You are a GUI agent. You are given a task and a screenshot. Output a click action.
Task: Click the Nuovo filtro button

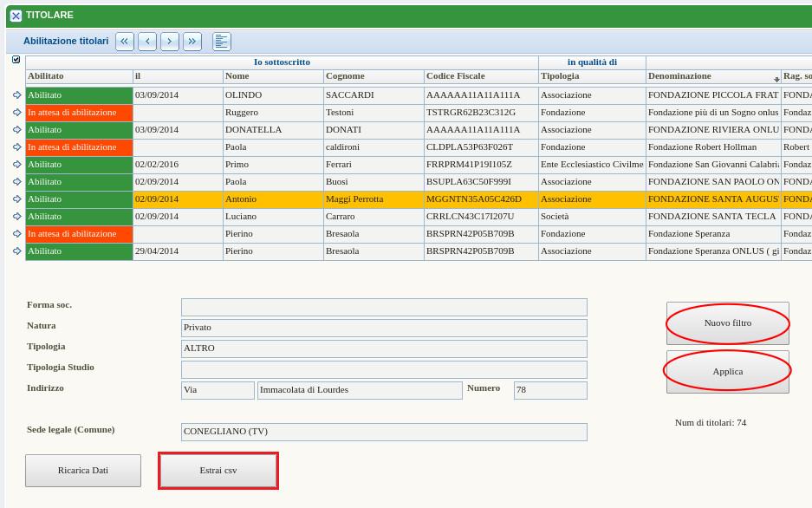727,323
